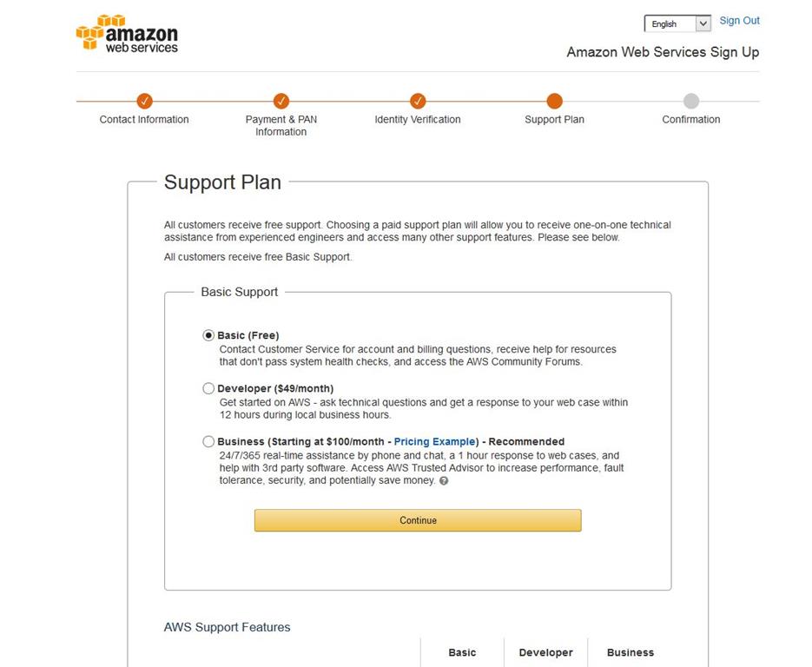Click the Confirmation step gray circle
This screenshot has height=667, width=812.
pos(690,101)
